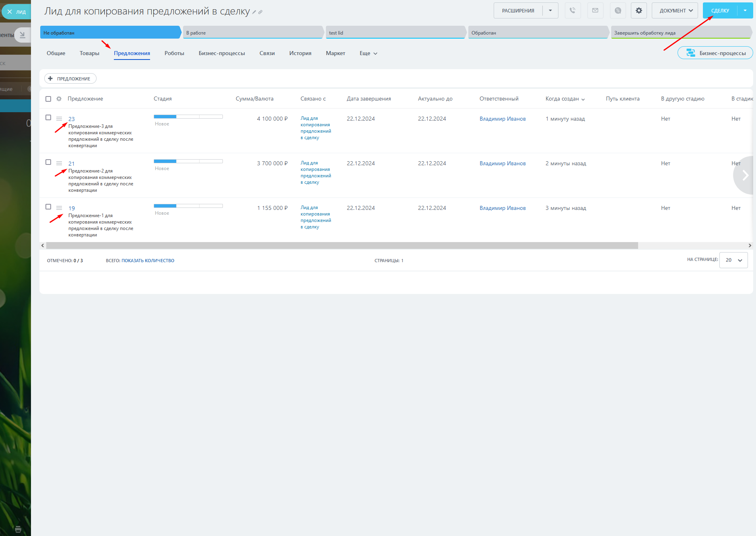The image size is (756, 536).
Task: Open the chat message icon button
Action: point(618,11)
